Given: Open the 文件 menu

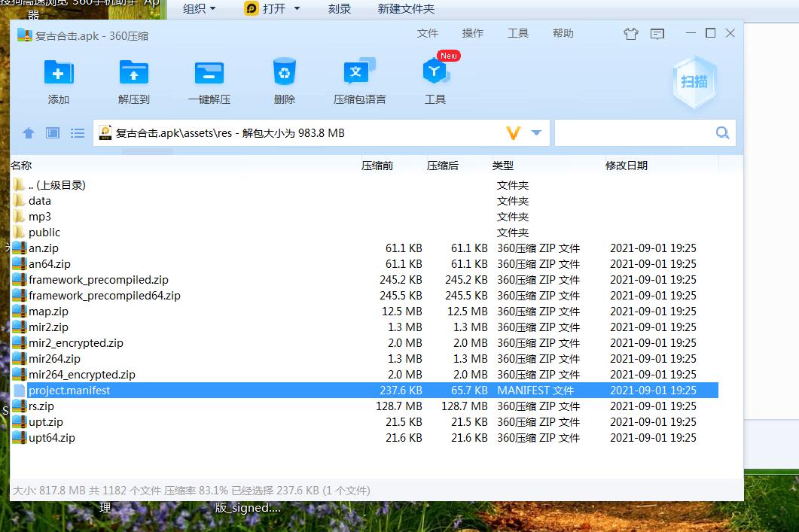Looking at the screenshot, I should click(427, 33).
